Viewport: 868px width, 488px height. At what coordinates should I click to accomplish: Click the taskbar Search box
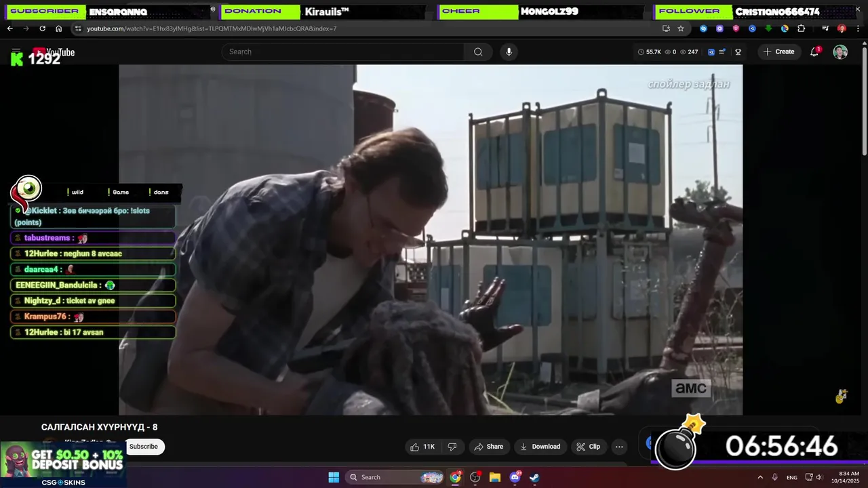395,477
